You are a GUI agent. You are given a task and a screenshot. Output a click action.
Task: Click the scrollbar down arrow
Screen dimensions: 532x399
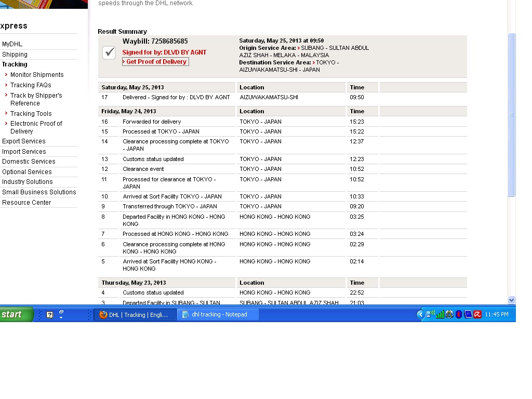(511, 300)
